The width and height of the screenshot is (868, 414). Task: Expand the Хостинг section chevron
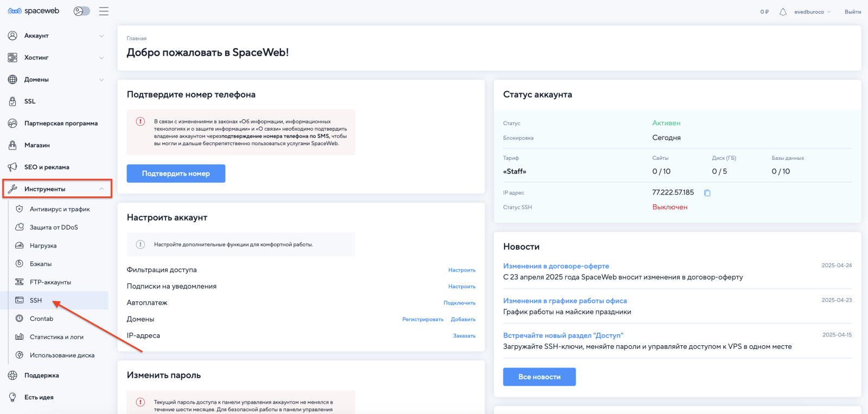[101, 57]
